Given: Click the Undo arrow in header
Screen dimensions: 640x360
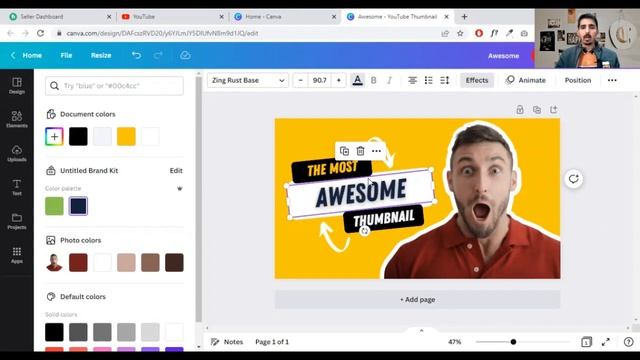Looking at the screenshot, I should (x=136, y=55).
